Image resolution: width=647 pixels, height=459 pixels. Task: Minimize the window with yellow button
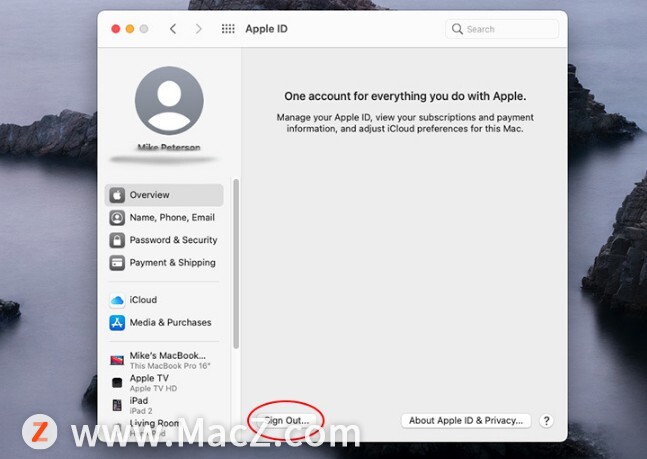pos(130,29)
